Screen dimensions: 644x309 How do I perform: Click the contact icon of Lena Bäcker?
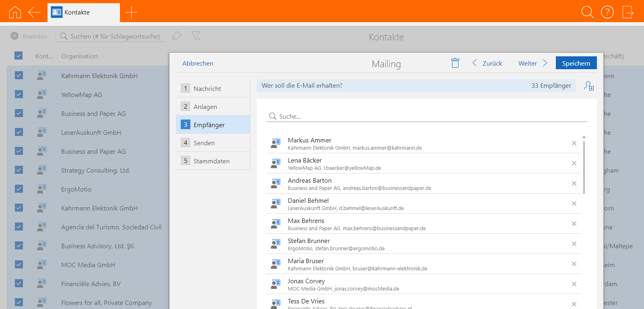pos(275,163)
